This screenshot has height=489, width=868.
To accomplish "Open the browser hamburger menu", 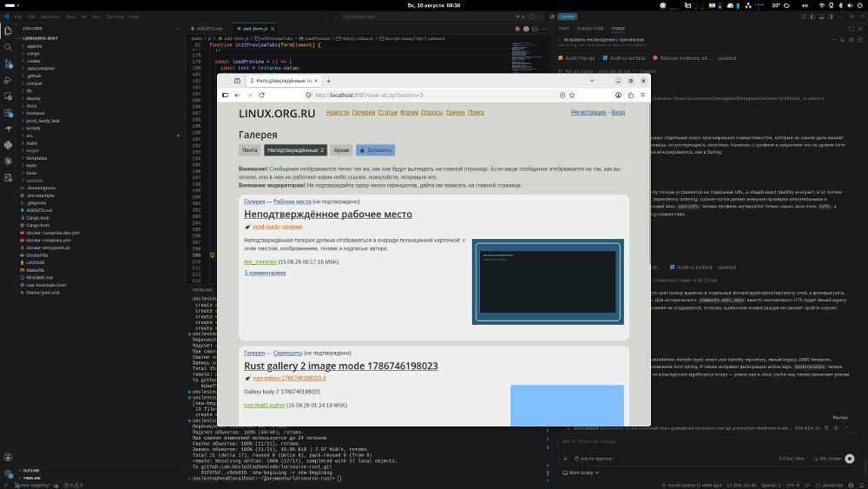I will (642, 96).
